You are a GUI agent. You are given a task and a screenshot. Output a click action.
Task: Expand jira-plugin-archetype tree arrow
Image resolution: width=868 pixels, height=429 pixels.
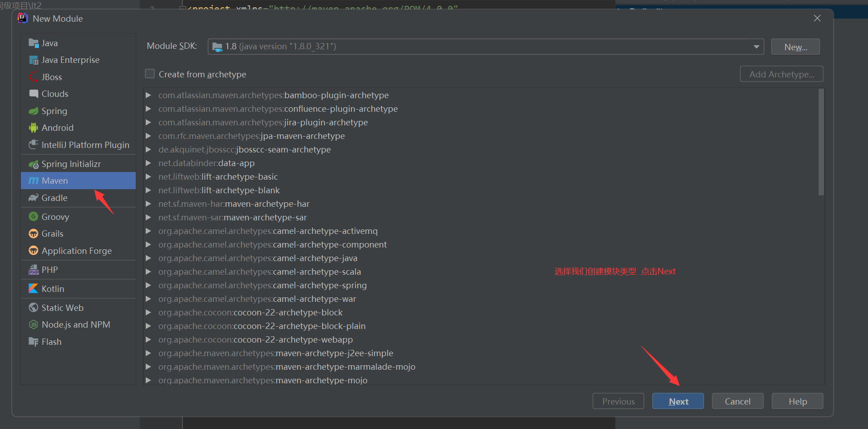click(148, 122)
